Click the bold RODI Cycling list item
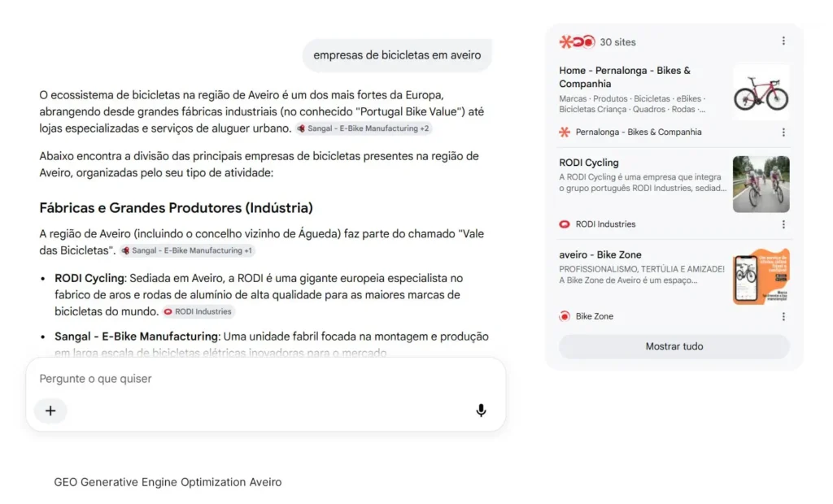833x504 pixels. pyautogui.click(x=89, y=278)
